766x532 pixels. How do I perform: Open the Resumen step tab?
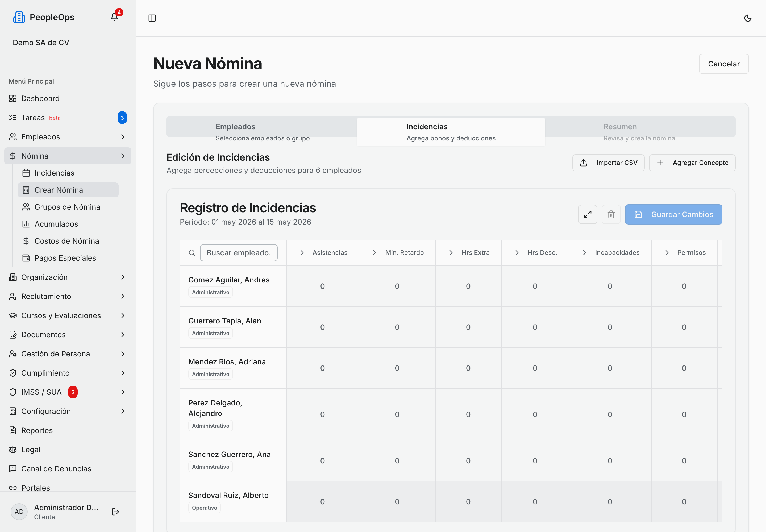[639, 132]
